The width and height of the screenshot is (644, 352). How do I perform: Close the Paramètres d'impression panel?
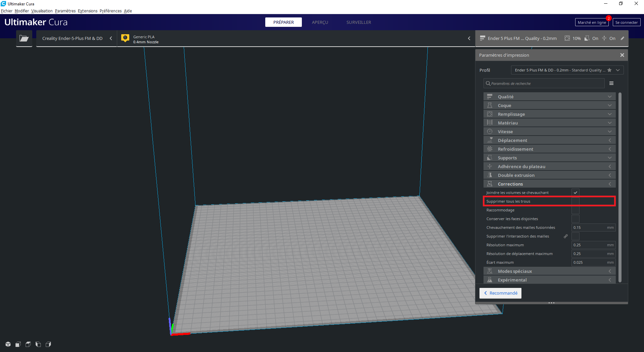(622, 55)
